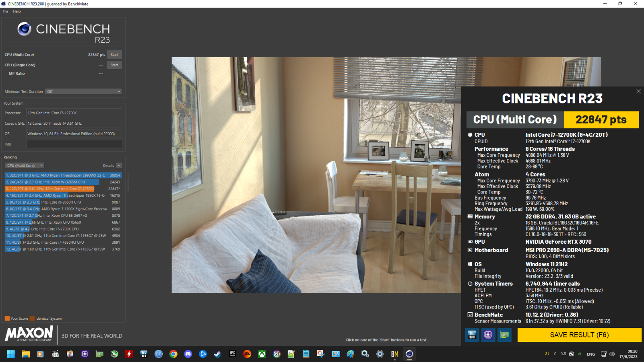Screen dimensions: 644x362
Task: Launch GPU-Z from the BenchMate panel
Action: (x=504, y=335)
